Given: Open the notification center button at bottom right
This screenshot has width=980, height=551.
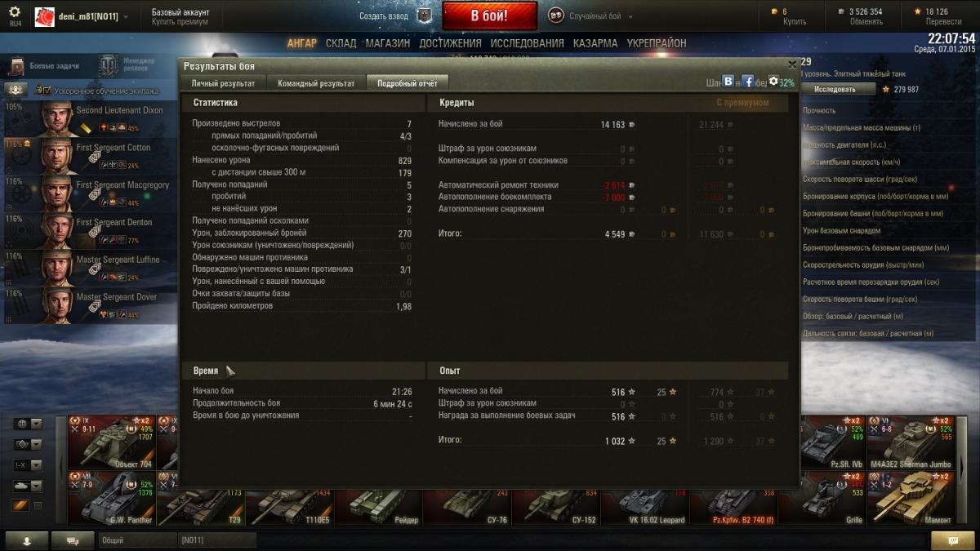Looking at the screenshot, I should pos(953,540).
